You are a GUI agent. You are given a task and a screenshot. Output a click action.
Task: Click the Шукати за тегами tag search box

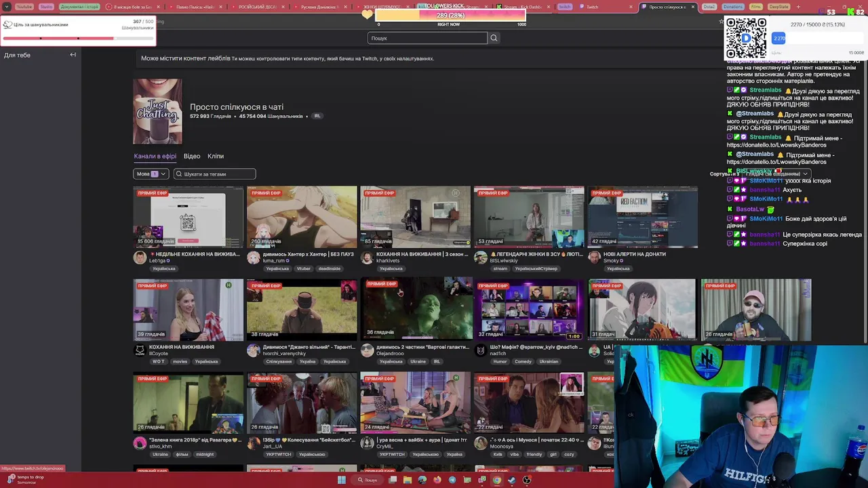(214, 174)
